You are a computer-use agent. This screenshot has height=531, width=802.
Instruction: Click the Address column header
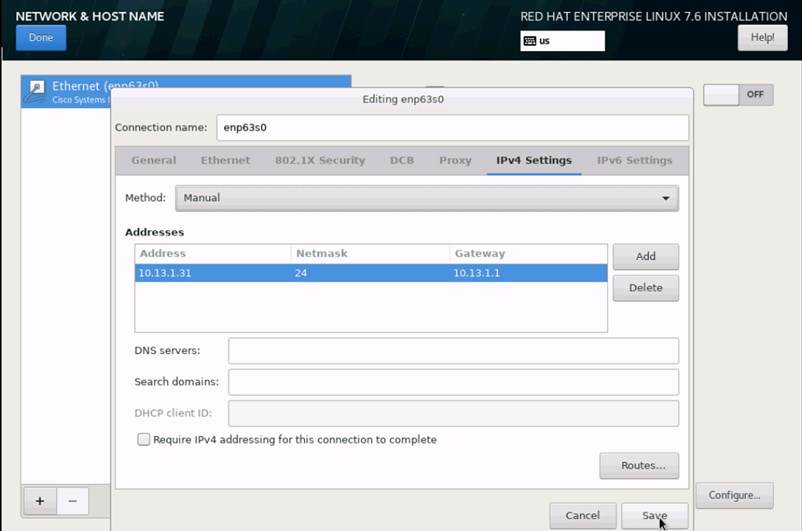[213, 254]
